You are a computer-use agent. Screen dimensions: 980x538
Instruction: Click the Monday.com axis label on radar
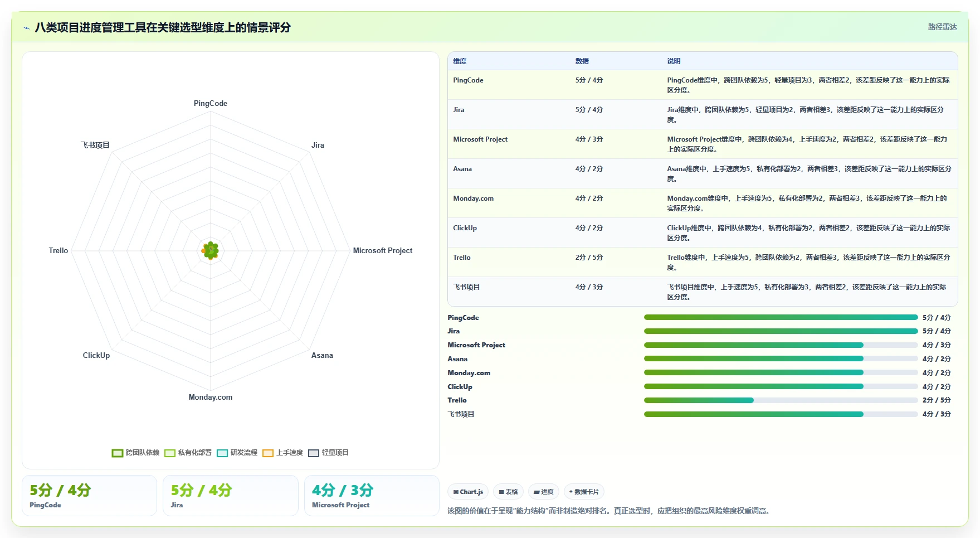coord(211,397)
